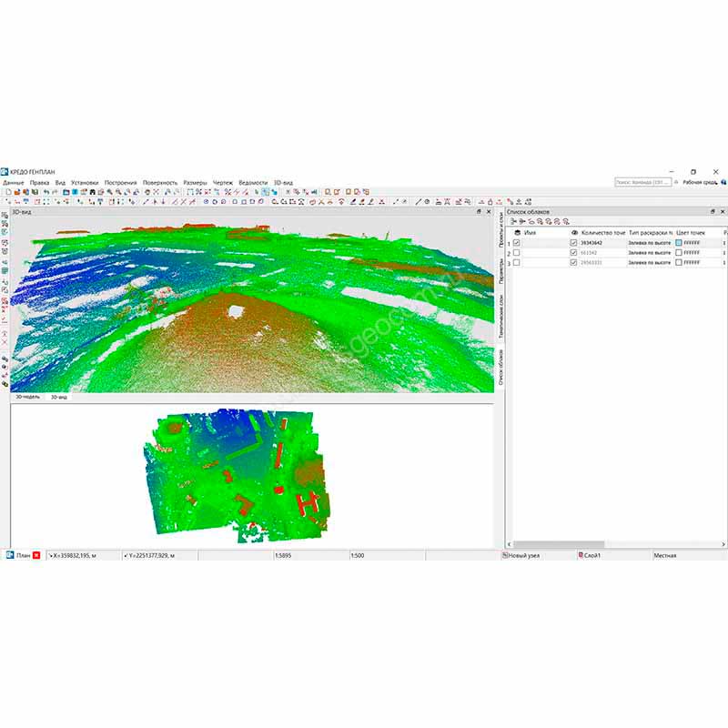Toggle selection checkbox for cloud row 1
728x728 pixels.
point(517,243)
